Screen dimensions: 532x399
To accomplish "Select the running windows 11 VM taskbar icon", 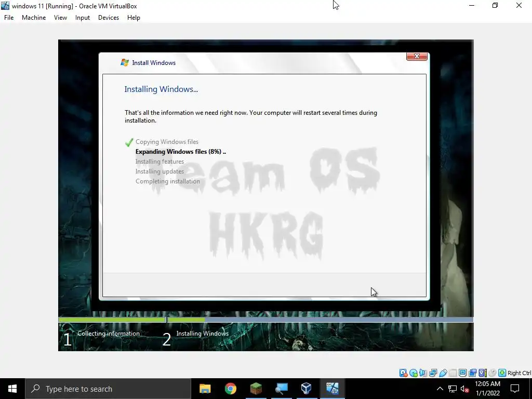I will [332, 389].
